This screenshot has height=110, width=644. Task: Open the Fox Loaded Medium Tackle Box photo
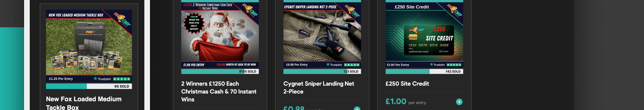tap(89, 46)
